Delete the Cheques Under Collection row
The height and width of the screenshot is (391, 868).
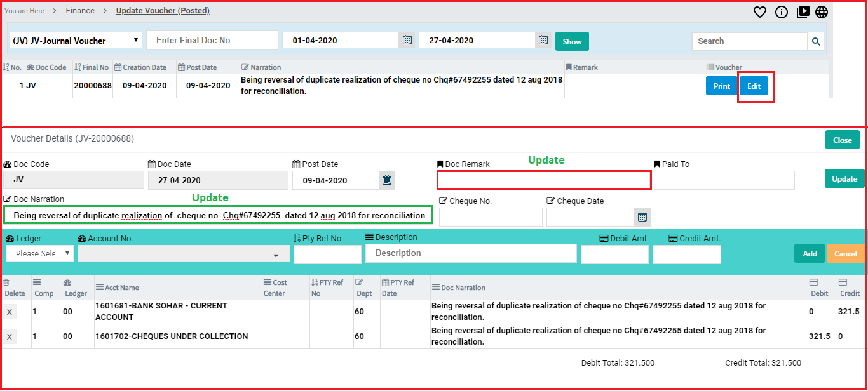point(9,336)
